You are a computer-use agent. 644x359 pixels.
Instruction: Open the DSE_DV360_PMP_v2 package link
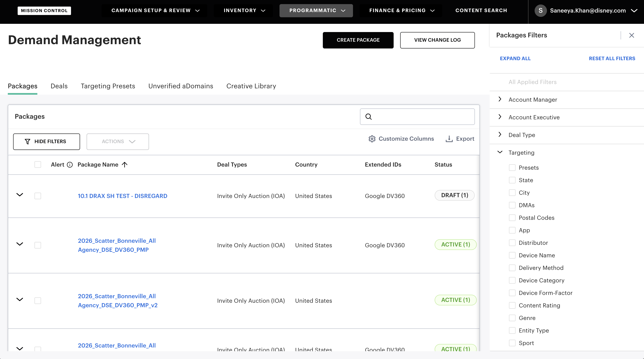[x=118, y=301]
